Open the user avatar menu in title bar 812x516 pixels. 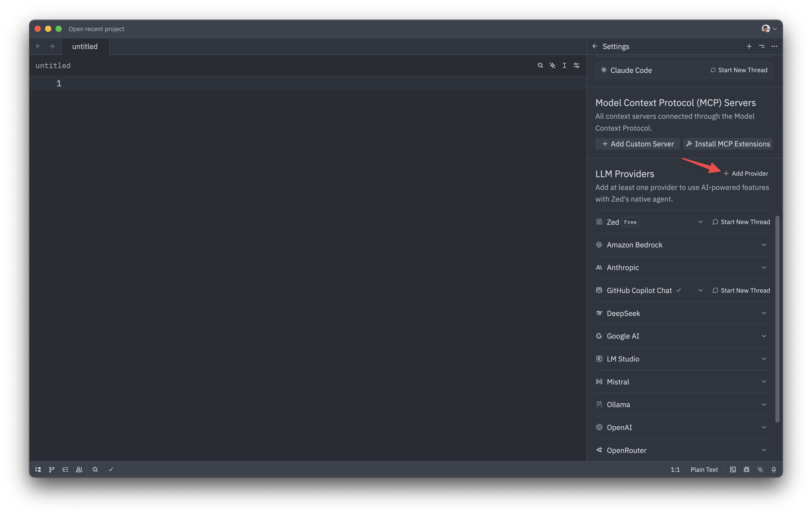point(769,29)
